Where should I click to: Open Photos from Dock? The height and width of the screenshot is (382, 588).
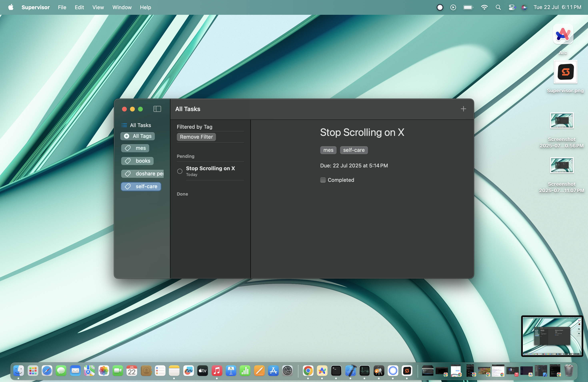[104, 371]
